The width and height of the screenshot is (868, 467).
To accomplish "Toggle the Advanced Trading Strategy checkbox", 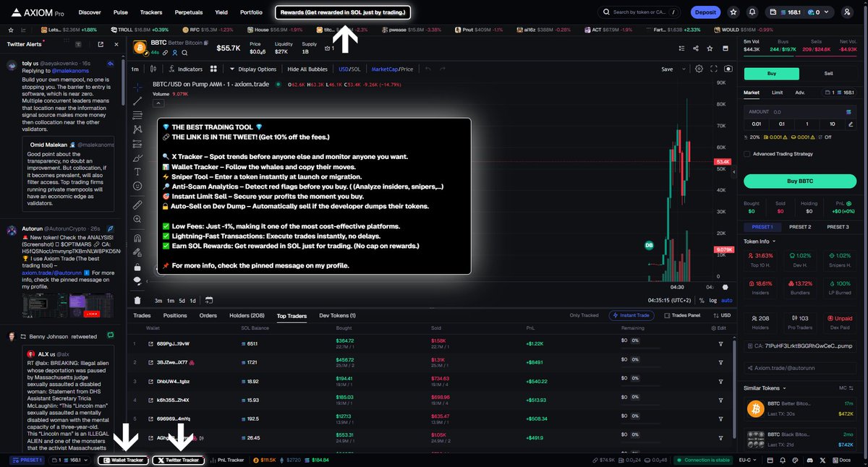I will (748, 153).
